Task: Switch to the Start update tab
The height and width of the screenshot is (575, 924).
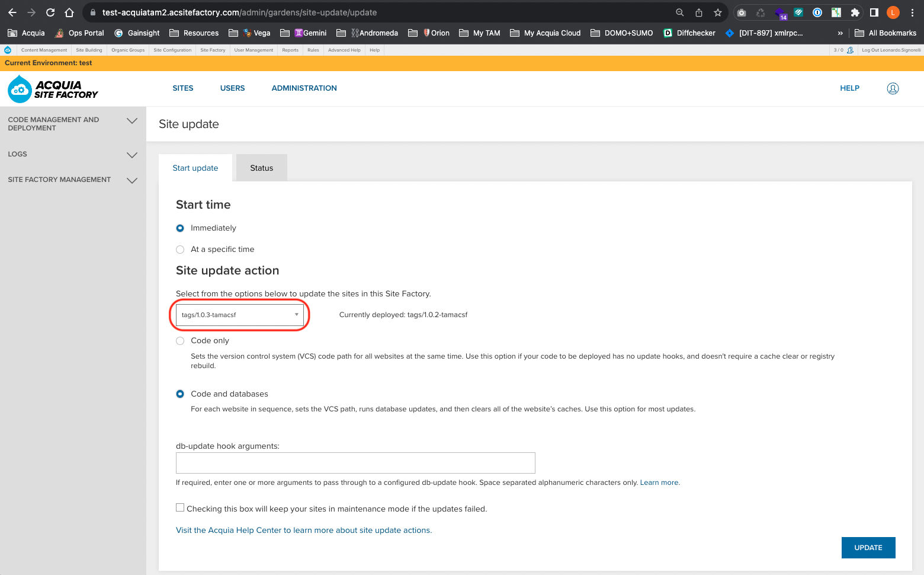Action: tap(195, 168)
